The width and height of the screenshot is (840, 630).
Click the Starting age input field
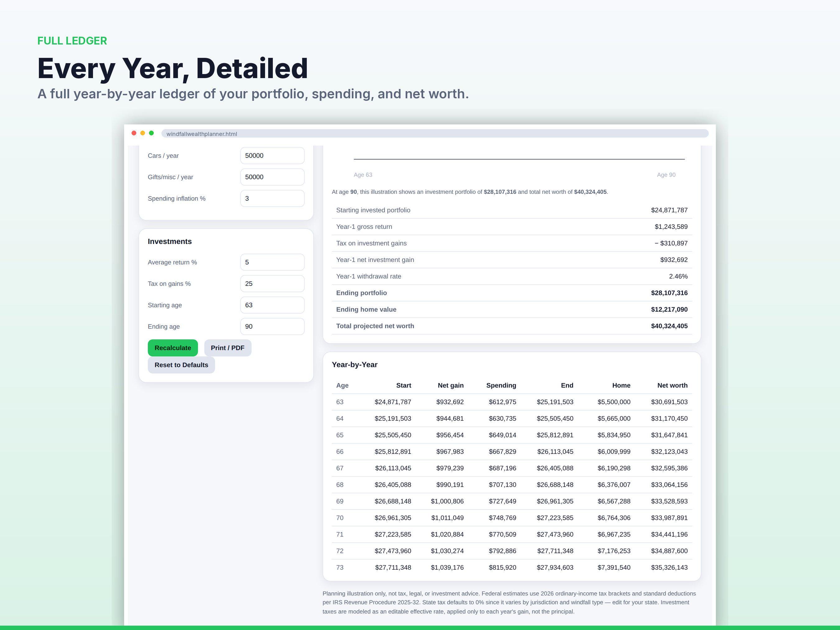point(272,305)
